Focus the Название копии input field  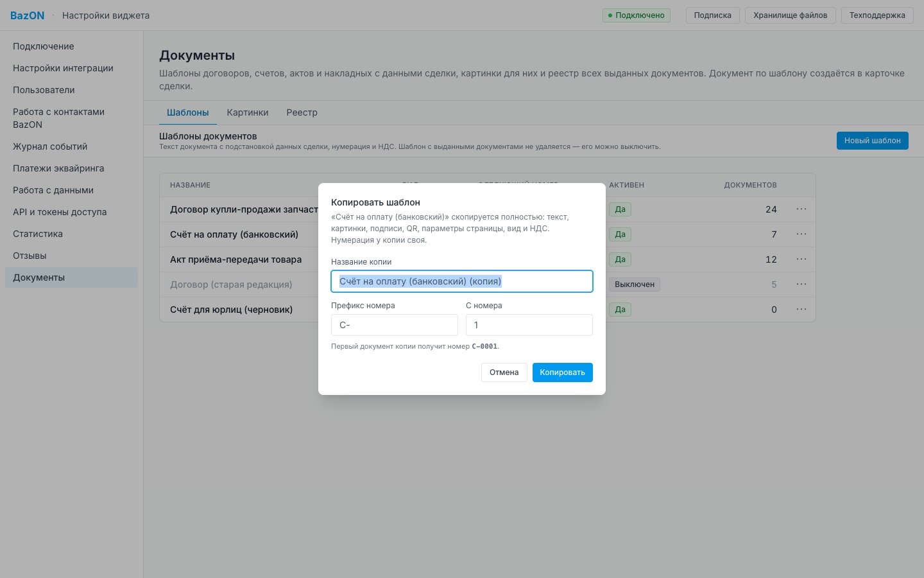pyautogui.click(x=462, y=281)
